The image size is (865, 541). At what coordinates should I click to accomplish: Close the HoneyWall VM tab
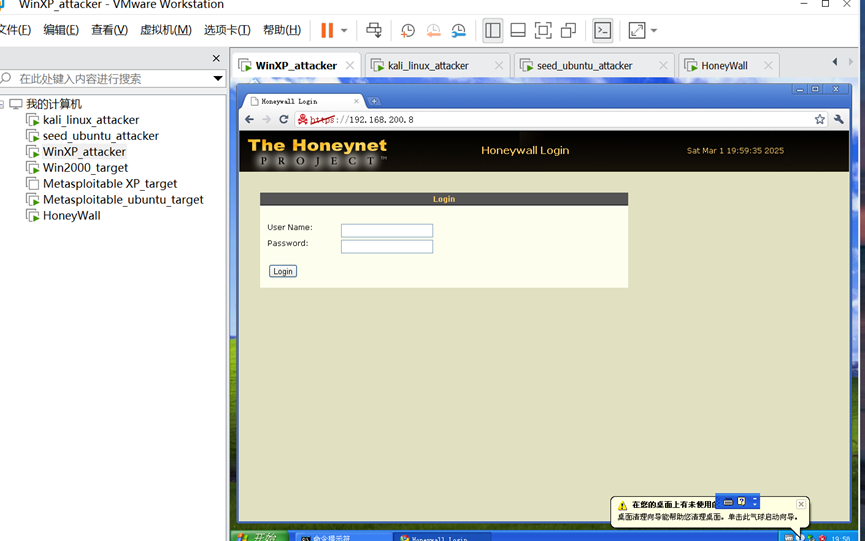point(768,65)
